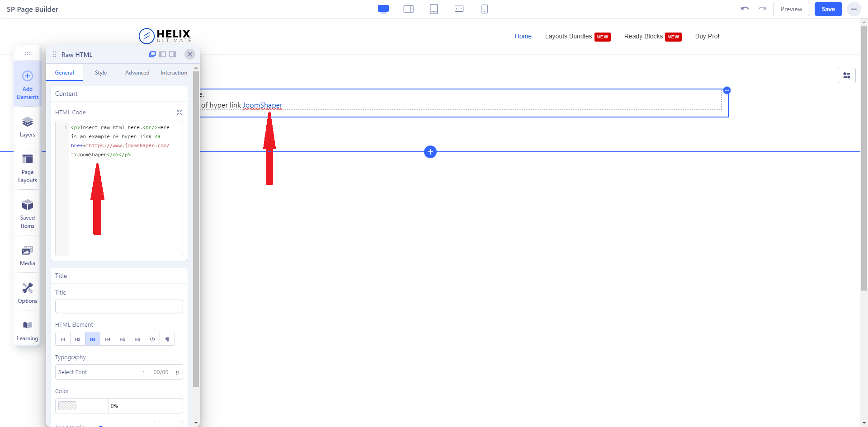Image resolution: width=868 pixels, height=427 pixels.
Task: Click the Helix Ultimate logo
Action: coord(165,36)
